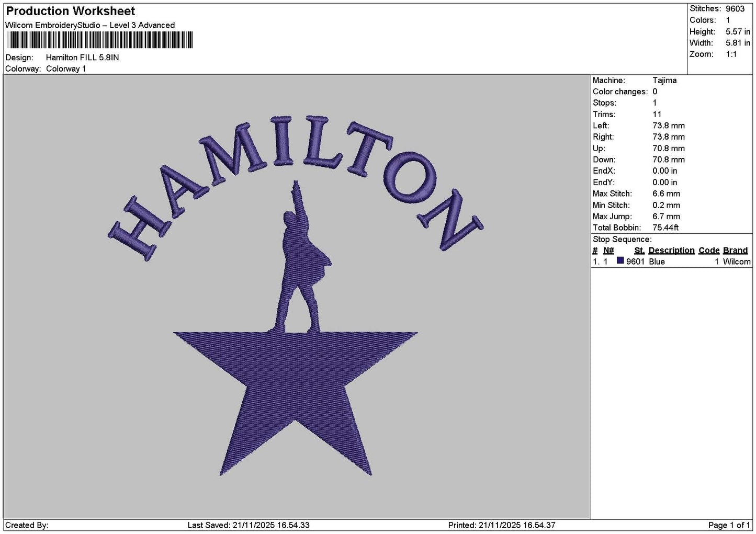Click the 'Brand' column header
The image size is (756, 534).
(735, 251)
